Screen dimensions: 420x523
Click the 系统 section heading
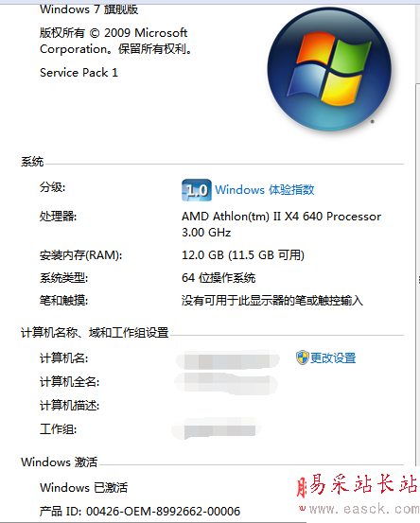point(32,162)
